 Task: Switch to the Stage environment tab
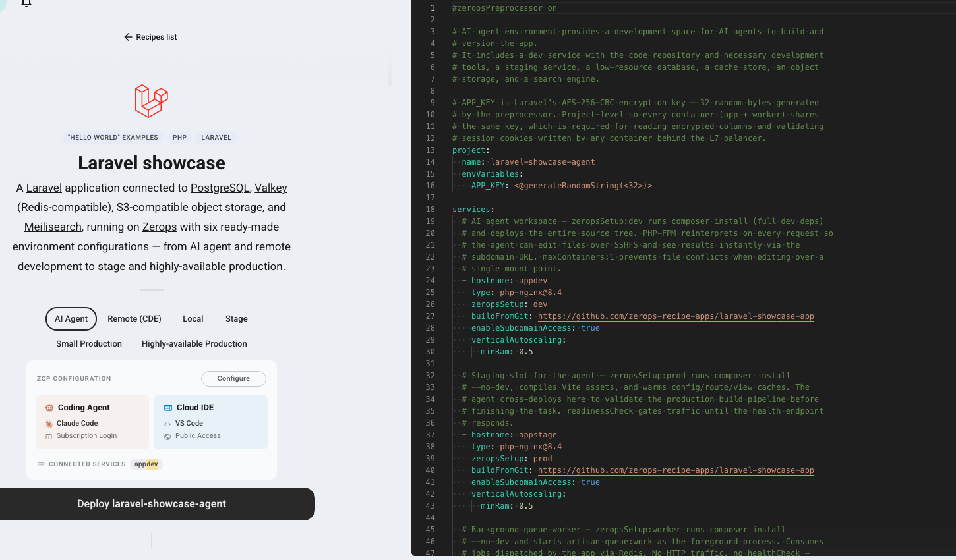237,319
